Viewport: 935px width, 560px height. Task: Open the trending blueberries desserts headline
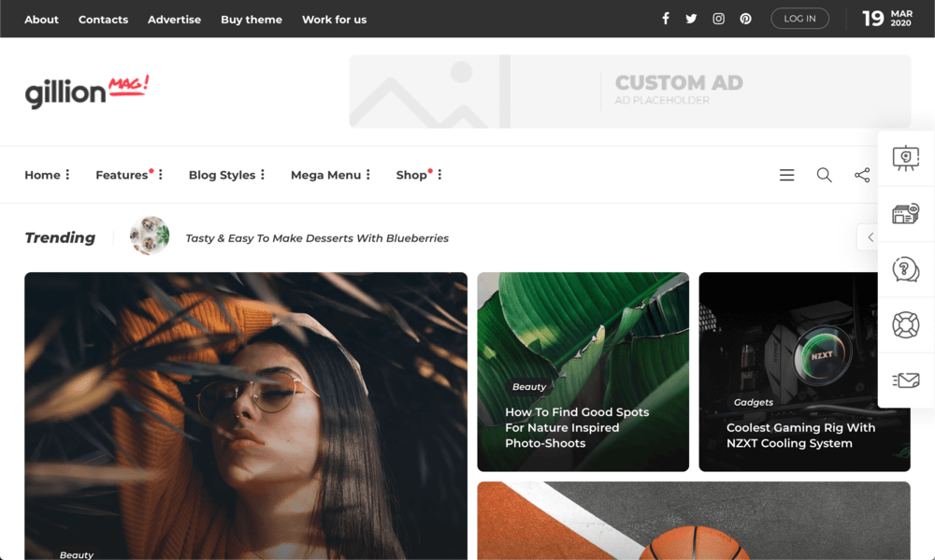317,238
